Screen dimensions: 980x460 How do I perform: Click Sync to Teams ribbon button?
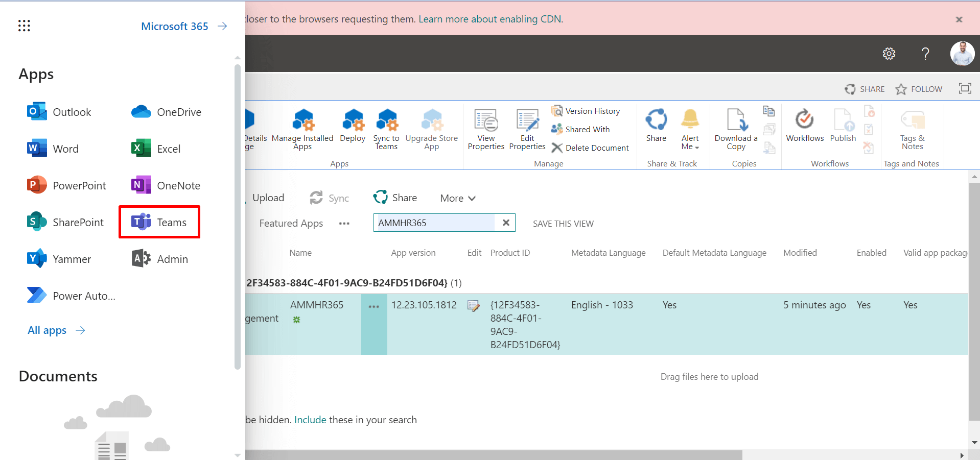pos(386,130)
